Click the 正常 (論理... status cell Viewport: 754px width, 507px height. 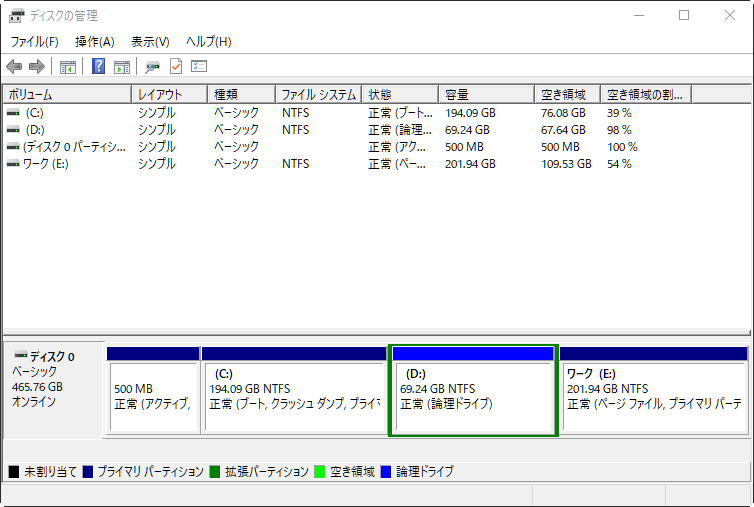[x=400, y=130]
